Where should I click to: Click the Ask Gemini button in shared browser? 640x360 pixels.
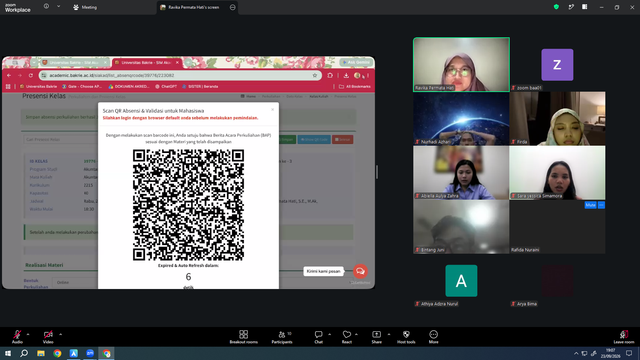click(x=356, y=62)
